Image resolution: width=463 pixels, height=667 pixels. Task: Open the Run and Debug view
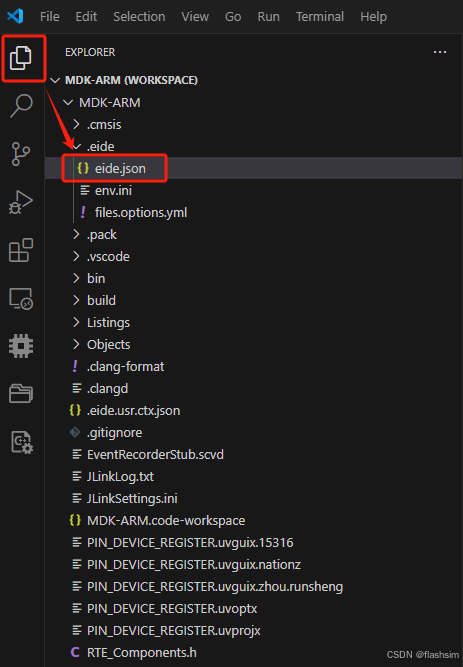point(21,202)
